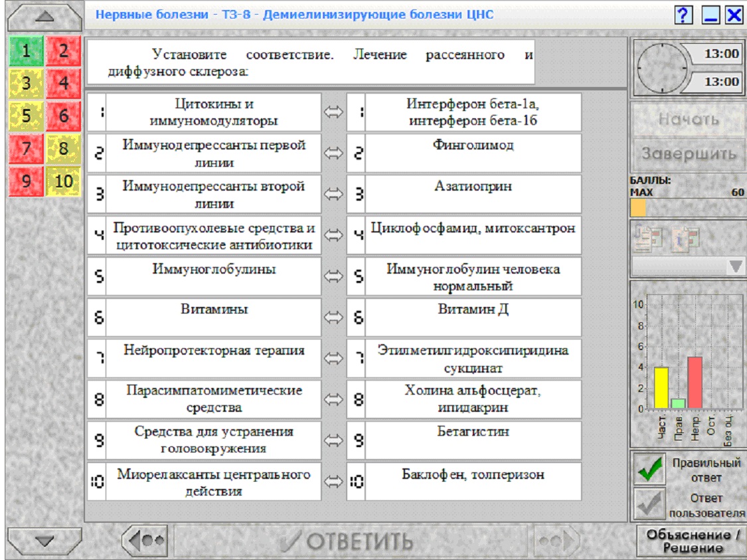Click the yellow Част. bar in chart
The width and height of the screenshot is (747, 560).
(x=661, y=388)
